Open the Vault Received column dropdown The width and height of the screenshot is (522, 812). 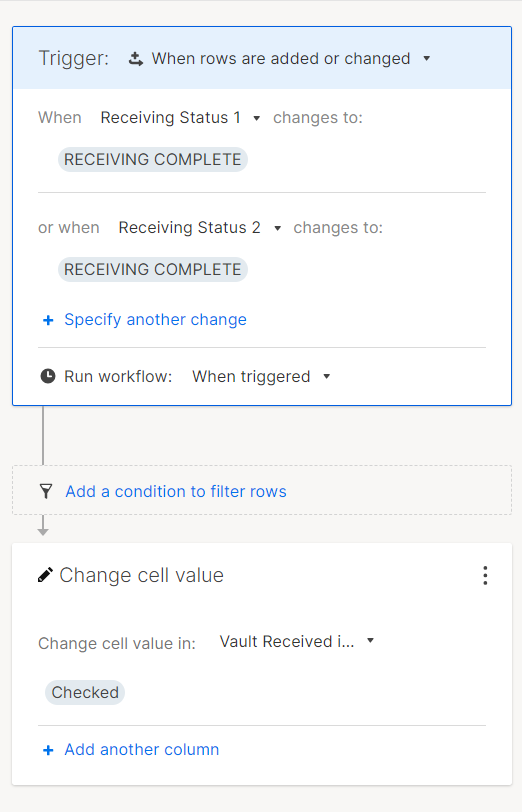click(370, 641)
